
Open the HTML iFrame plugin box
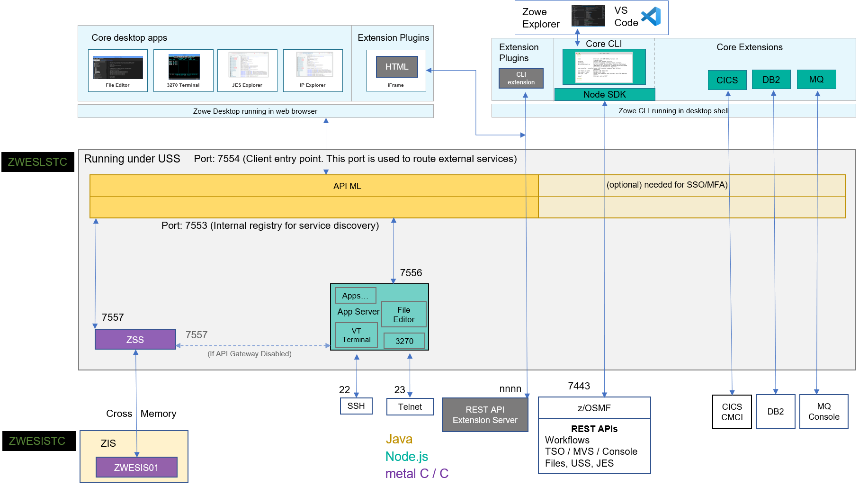[x=396, y=67]
